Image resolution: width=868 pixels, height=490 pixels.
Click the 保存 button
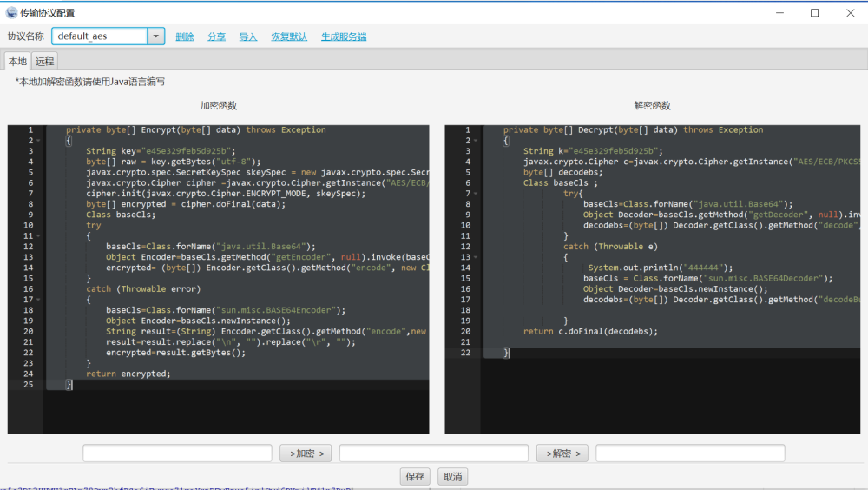coord(415,476)
